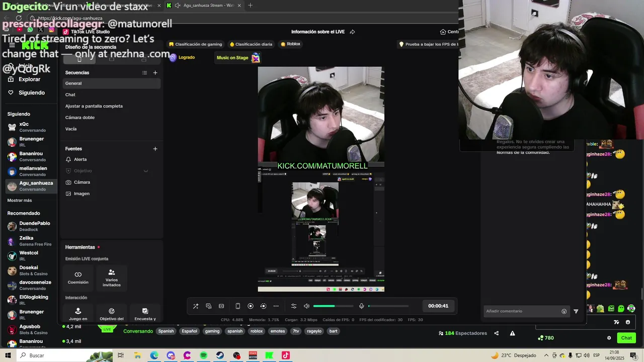Image resolution: width=644 pixels, height=362 pixels.
Task: Open the audio mixer settings icon
Action: click(x=294, y=306)
